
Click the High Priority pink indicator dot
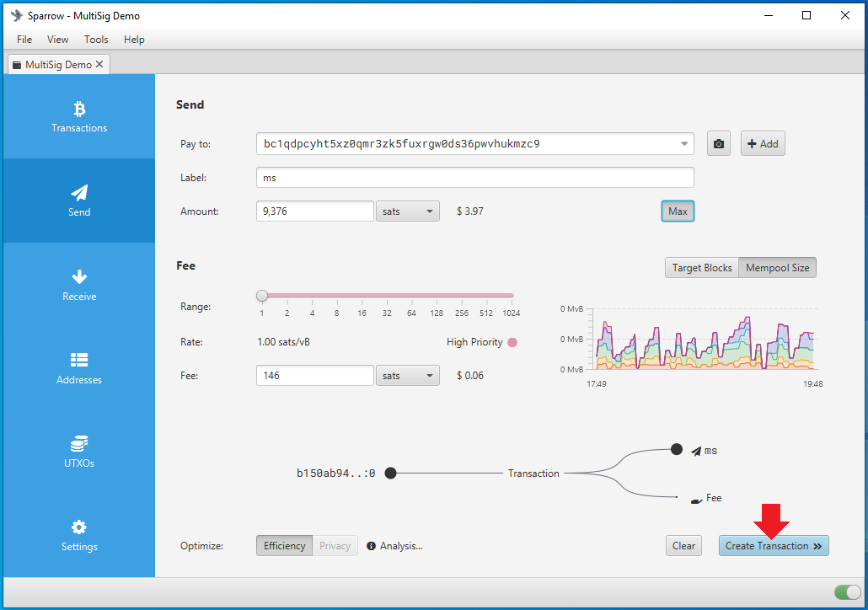(512, 342)
